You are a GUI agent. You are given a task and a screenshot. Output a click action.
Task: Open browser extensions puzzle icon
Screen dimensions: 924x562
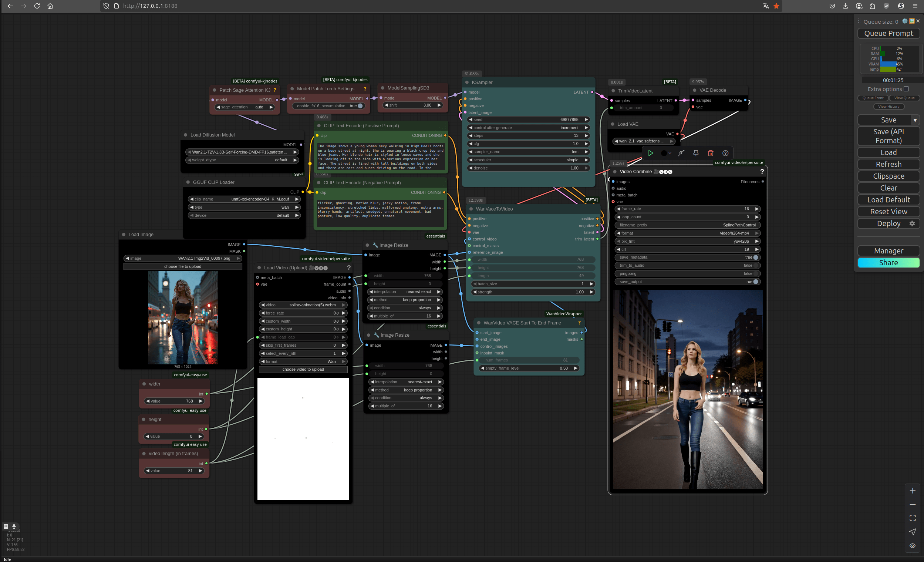(872, 6)
